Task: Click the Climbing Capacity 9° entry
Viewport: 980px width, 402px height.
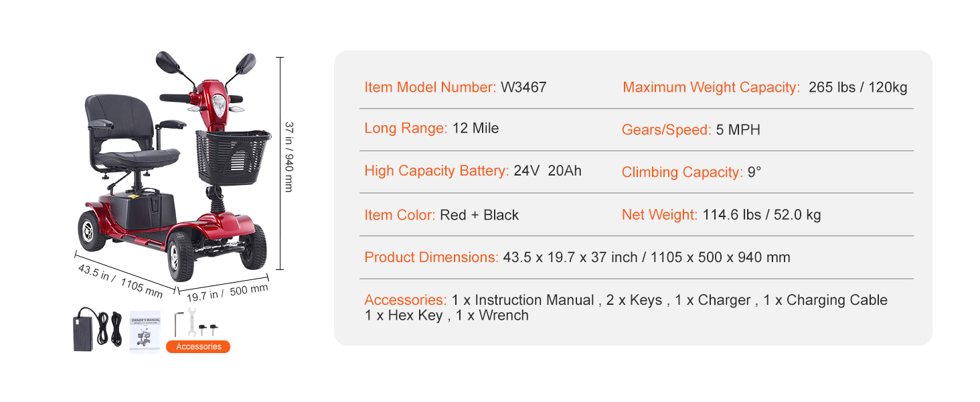Action: coord(691,172)
